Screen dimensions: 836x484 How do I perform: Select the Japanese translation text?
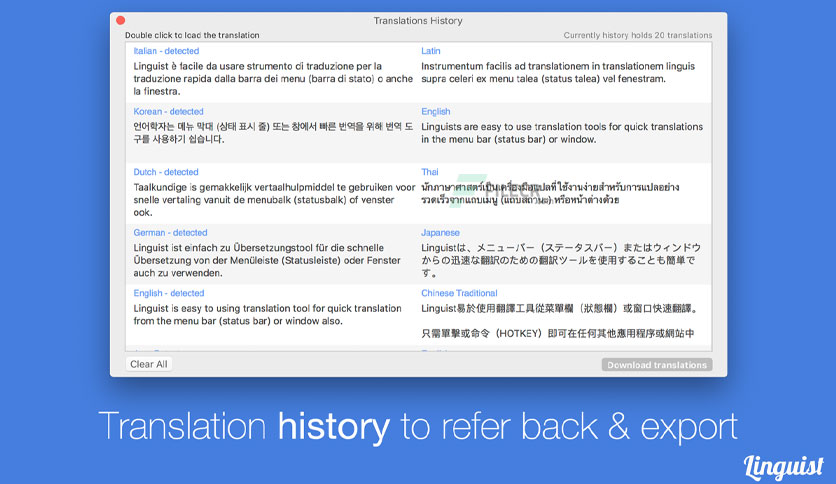[561, 260]
